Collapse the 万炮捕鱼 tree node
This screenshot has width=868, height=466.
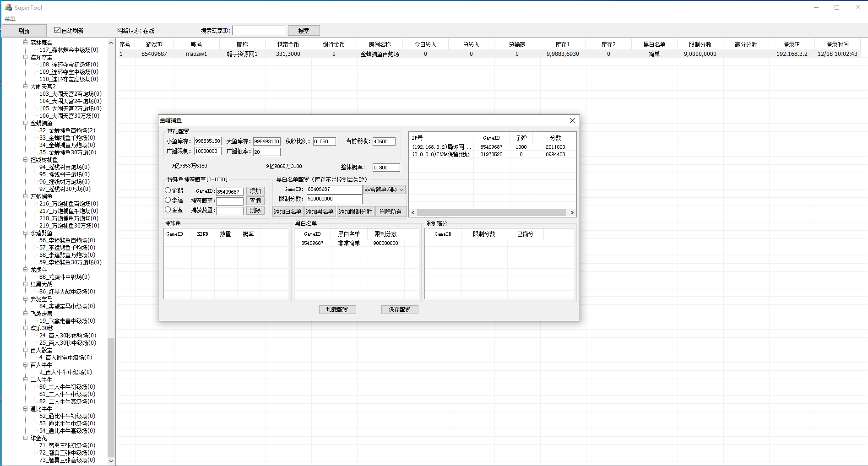pos(26,196)
